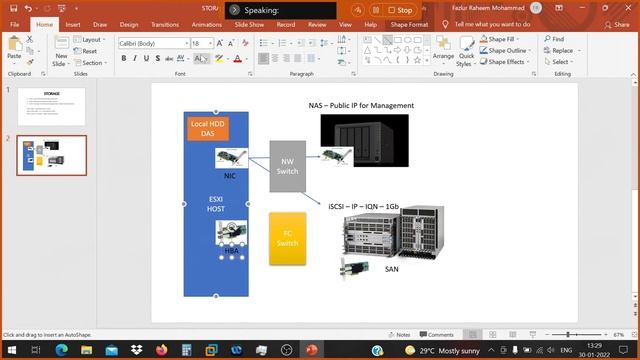Select slide 1 thumbnail
Image resolution: width=640 pixels, height=360 pixels.
click(x=52, y=107)
